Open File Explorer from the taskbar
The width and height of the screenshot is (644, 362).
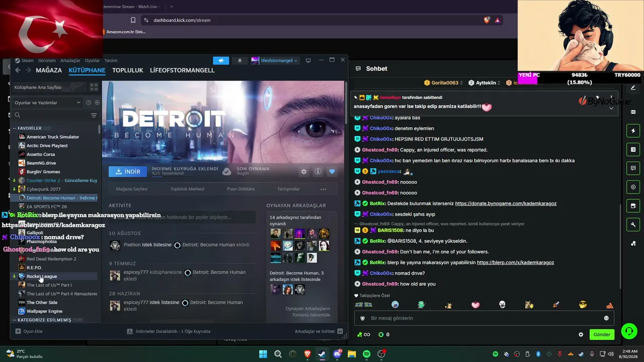[352, 354]
